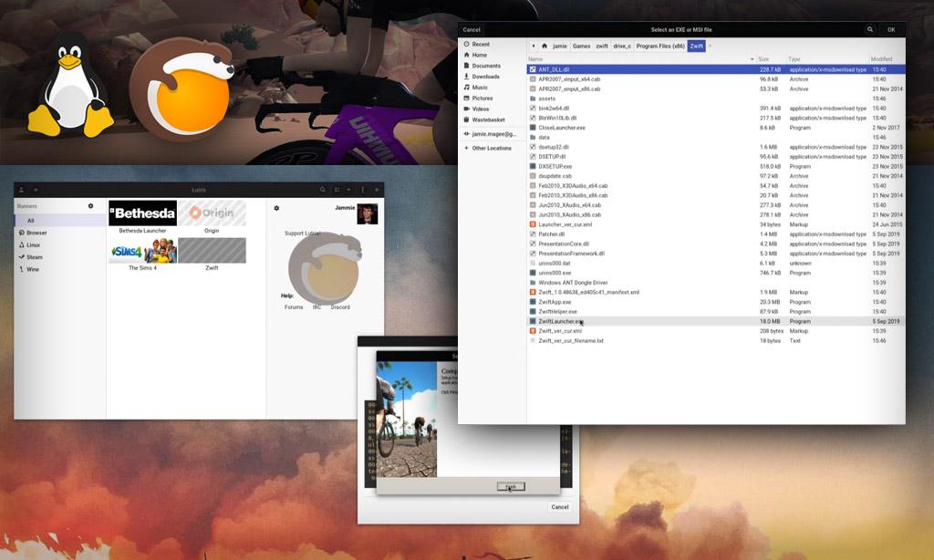Select Linux runner in Lutris sidebar
934x560 pixels.
pos(59,244)
